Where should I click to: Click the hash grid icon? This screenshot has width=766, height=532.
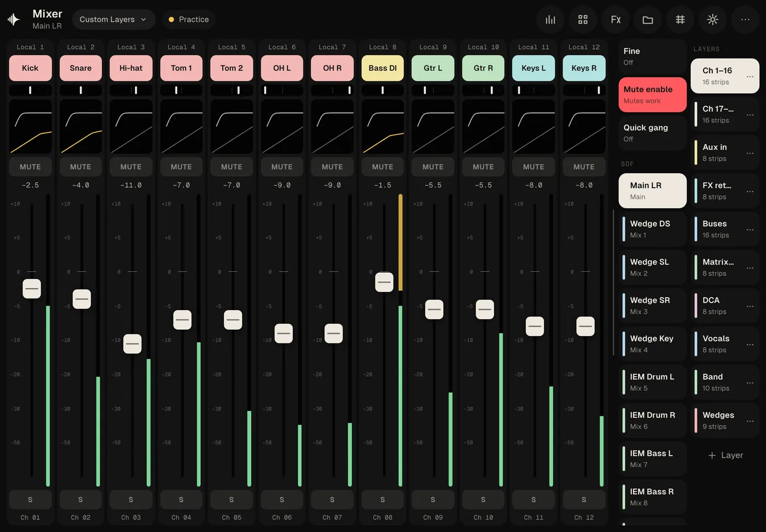[680, 20]
